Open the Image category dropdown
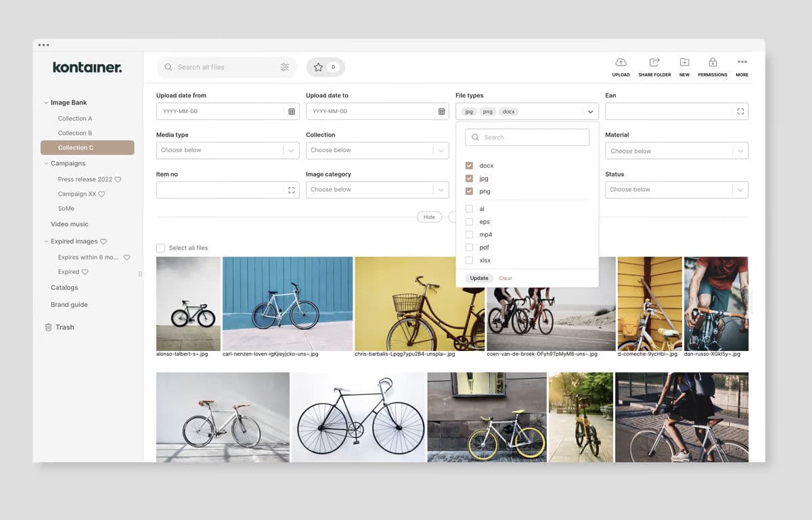The height and width of the screenshot is (520, 812). click(378, 190)
